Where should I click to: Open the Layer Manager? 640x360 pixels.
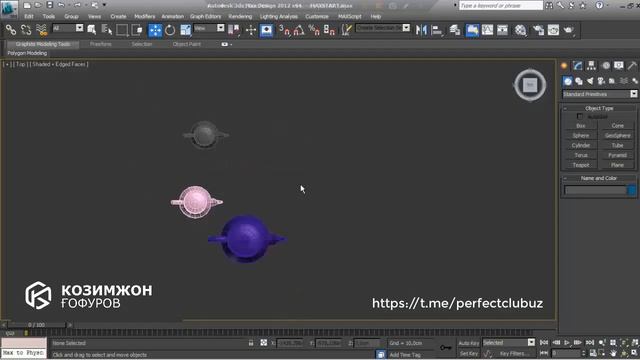coord(455,30)
